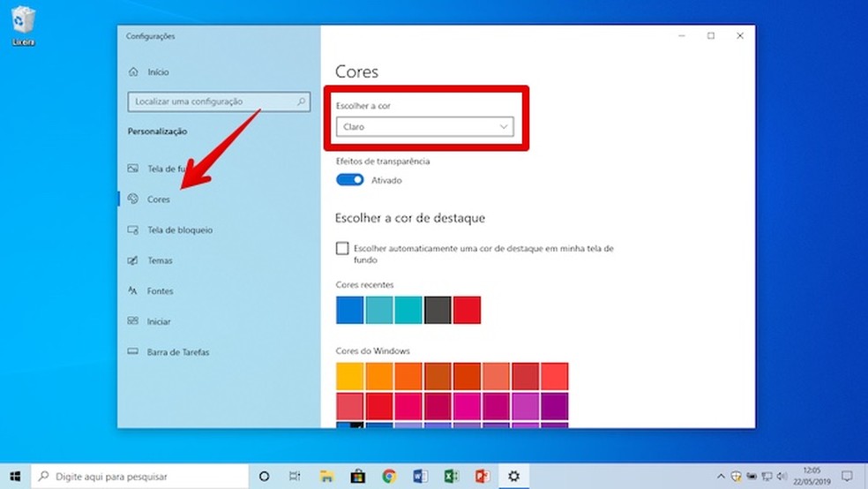Screen dimensions: 868x489
Task: Open the notification center icon
Action: click(x=847, y=477)
